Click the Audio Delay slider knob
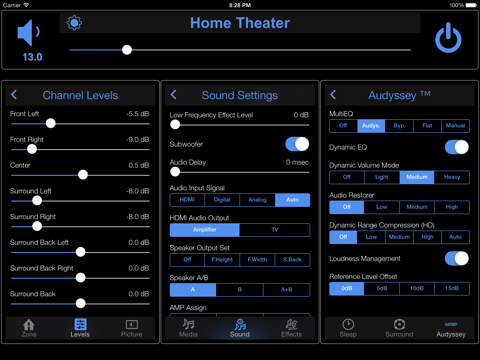 [x=175, y=172]
